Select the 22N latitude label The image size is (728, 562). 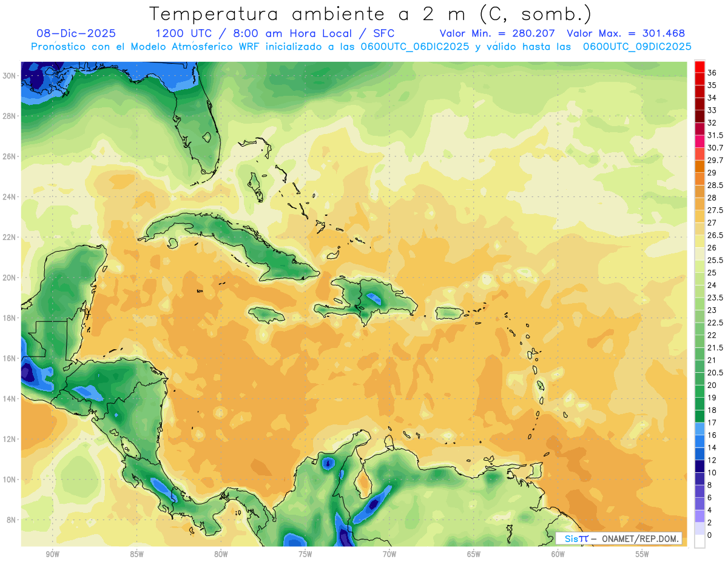click(10, 237)
